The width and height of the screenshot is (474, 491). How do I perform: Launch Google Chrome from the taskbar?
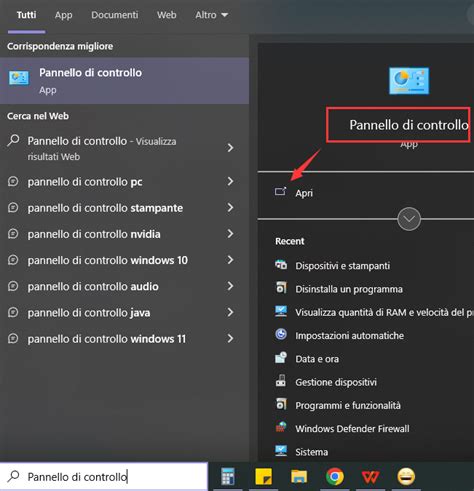pyautogui.click(x=335, y=477)
